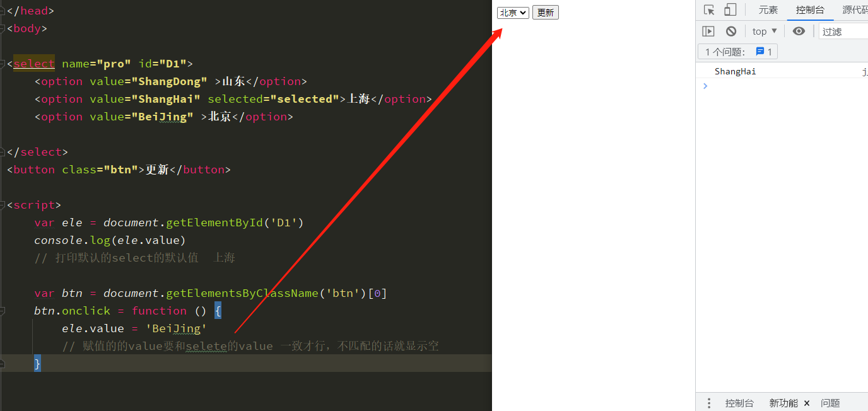
Task: Click the getElementById code line
Action: (x=169, y=223)
